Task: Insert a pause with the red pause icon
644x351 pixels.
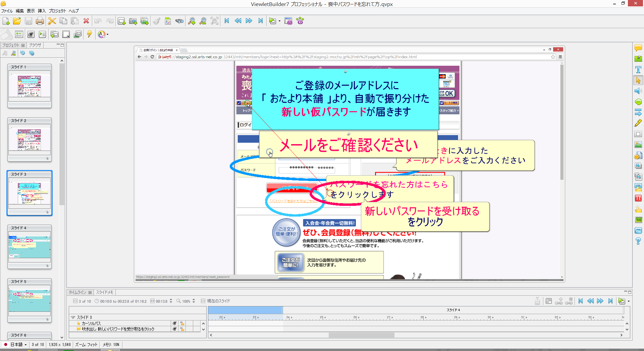Action: tap(638, 198)
